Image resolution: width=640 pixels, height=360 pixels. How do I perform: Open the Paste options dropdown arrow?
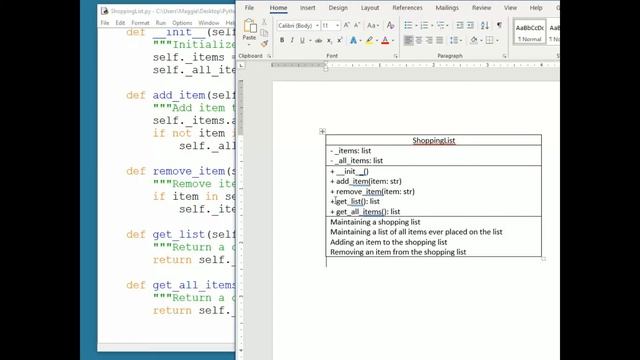[249, 44]
